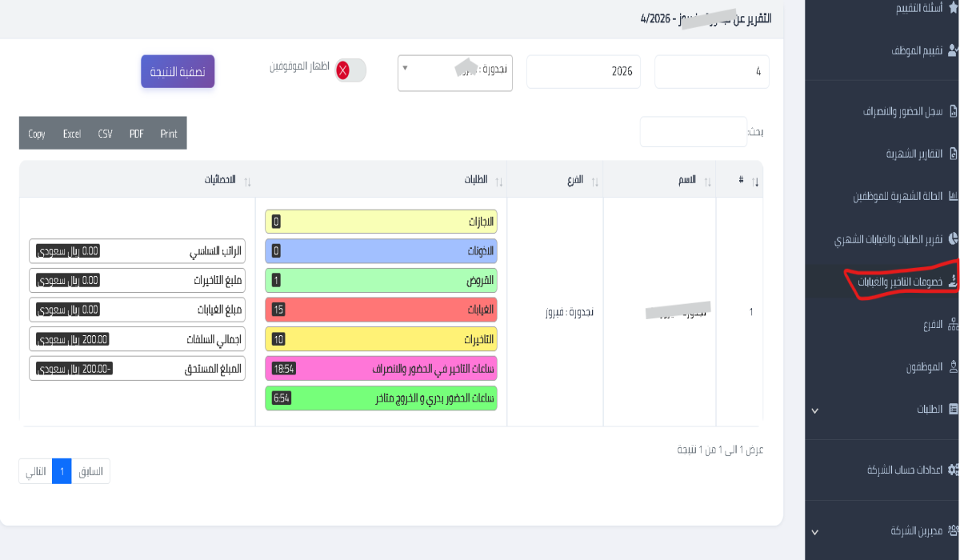Click the Excel export button
This screenshot has width=960, height=560.
(x=72, y=133)
